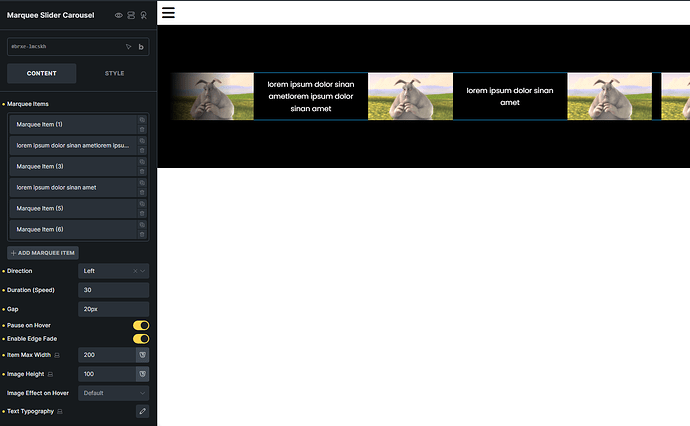Expand Marquee Item (3) in the list
690x426 pixels.
pos(72,166)
